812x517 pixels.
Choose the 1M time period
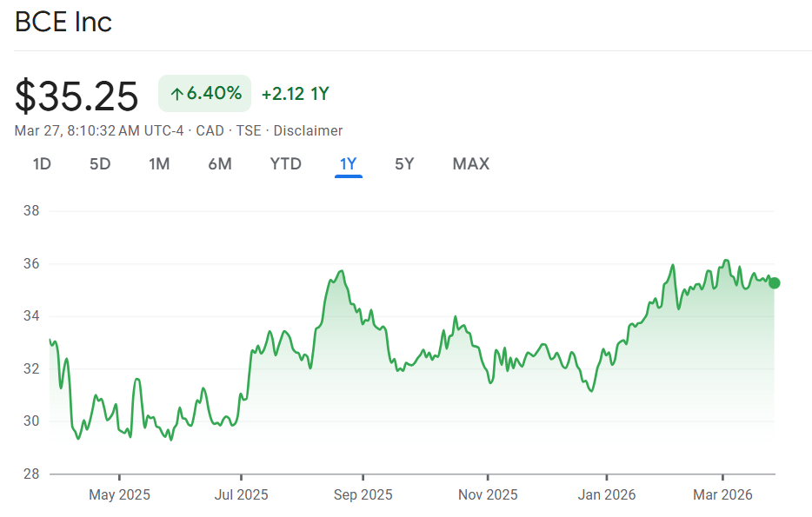(x=159, y=163)
